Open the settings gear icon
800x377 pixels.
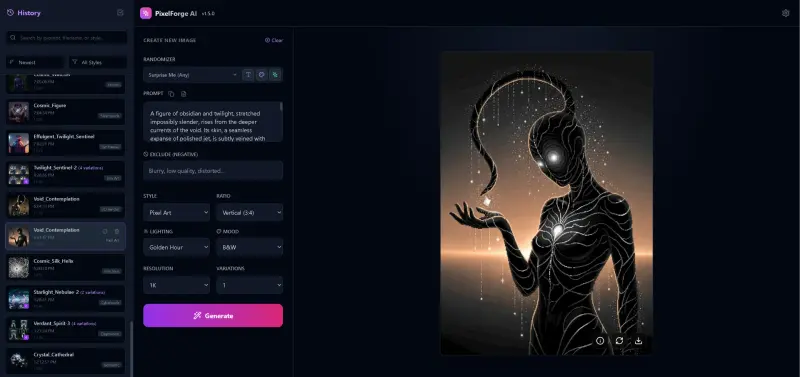tap(785, 13)
